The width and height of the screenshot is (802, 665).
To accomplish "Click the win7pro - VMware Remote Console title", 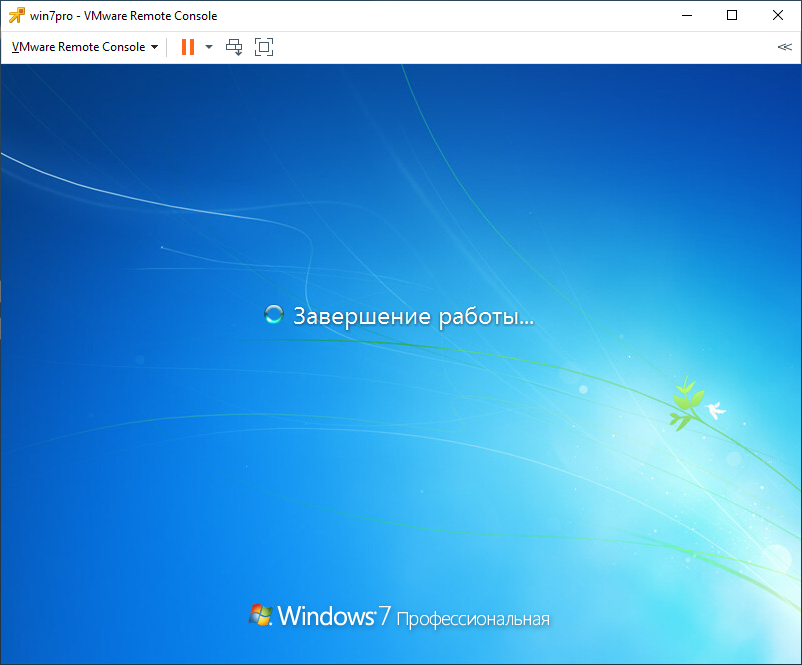I will (x=123, y=16).
